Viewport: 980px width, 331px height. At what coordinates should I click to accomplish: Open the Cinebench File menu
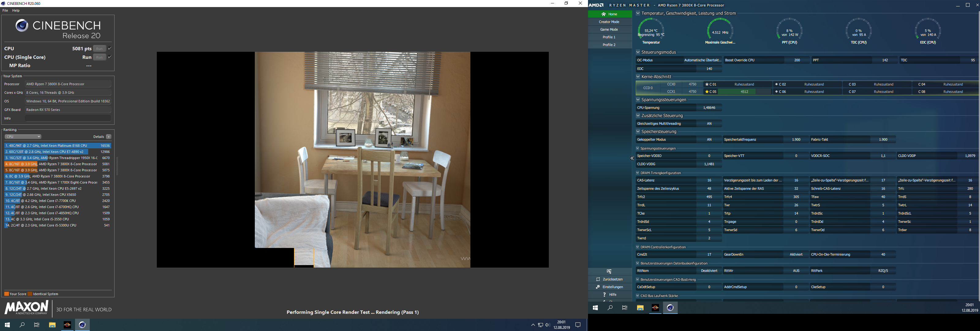click(x=5, y=10)
